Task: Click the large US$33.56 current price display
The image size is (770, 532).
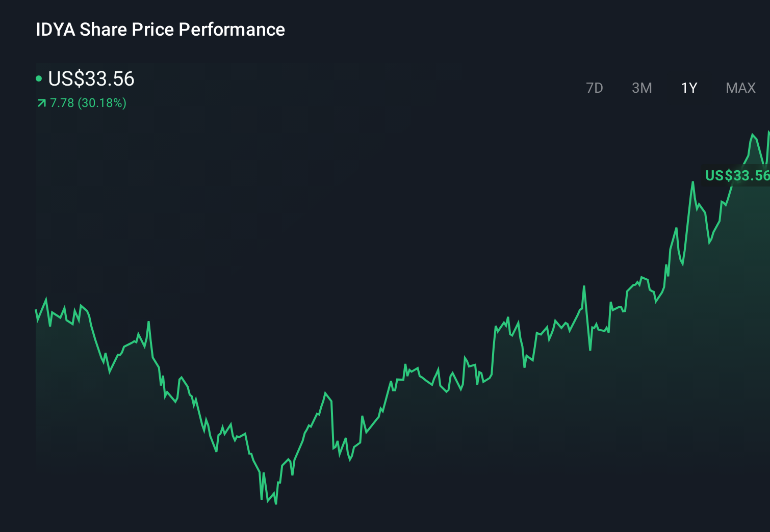Action: [x=91, y=79]
